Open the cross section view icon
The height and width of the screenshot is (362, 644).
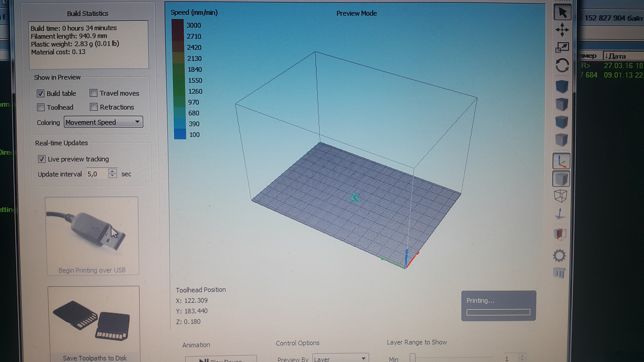pos(560,234)
